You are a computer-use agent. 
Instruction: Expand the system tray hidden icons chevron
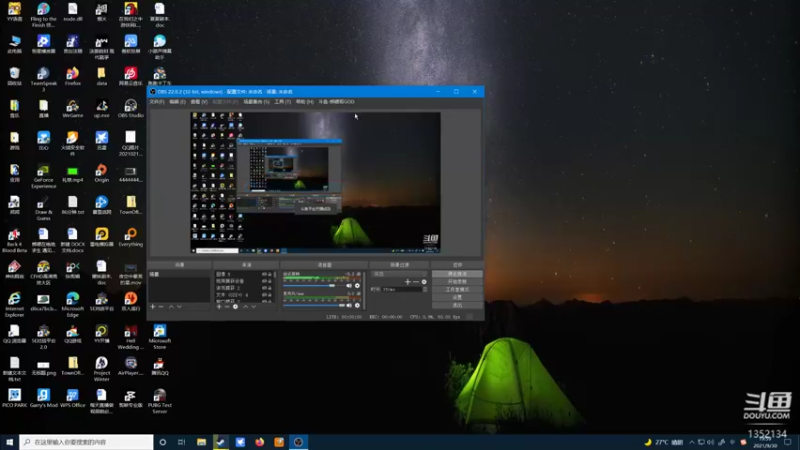pyautogui.click(x=692, y=442)
